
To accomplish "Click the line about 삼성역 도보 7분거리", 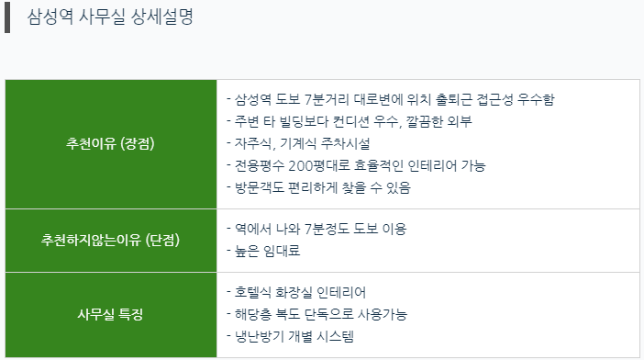I will pos(391,99).
